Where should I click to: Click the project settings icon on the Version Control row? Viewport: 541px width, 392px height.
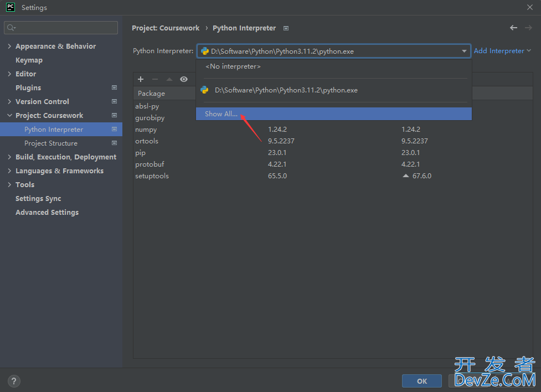[114, 101]
